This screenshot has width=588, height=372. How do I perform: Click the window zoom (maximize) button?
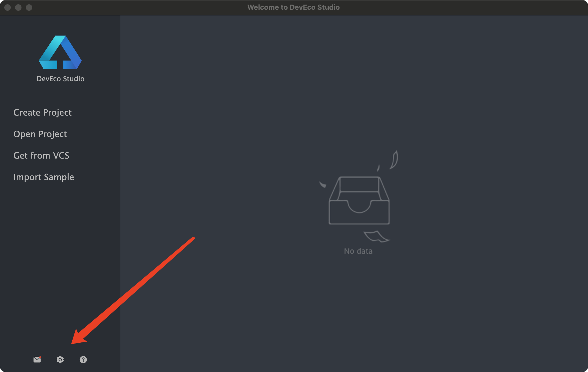coord(29,8)
